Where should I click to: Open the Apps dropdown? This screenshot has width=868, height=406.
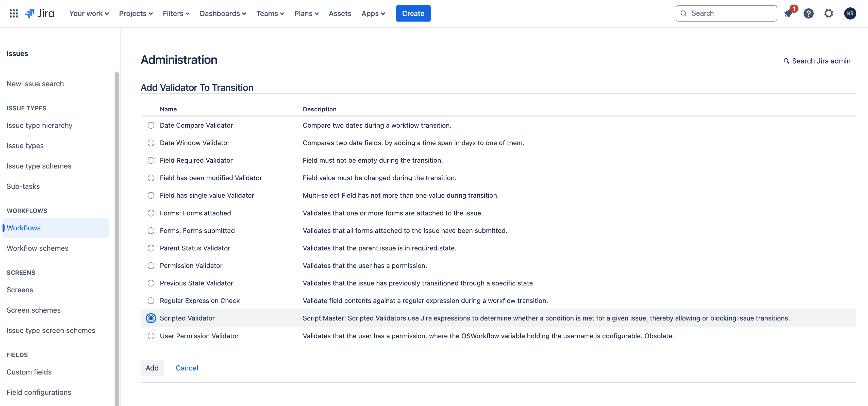coord(373,13)
